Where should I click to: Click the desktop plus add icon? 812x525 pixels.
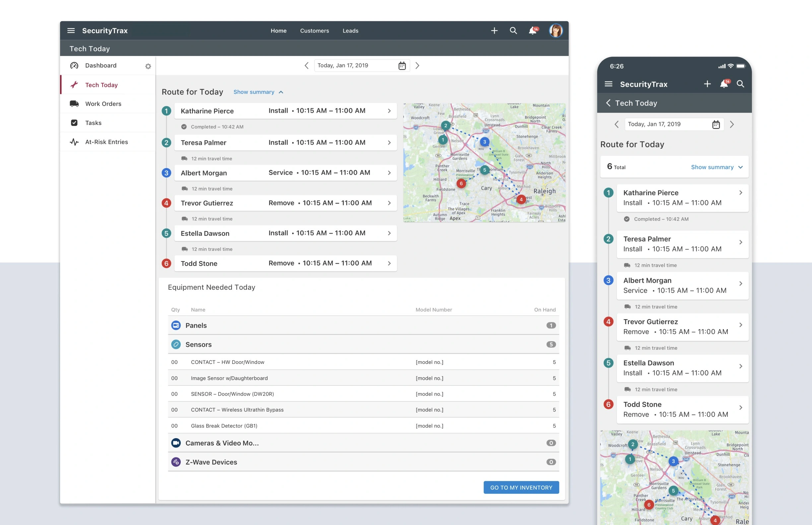(x=494, y=31)
